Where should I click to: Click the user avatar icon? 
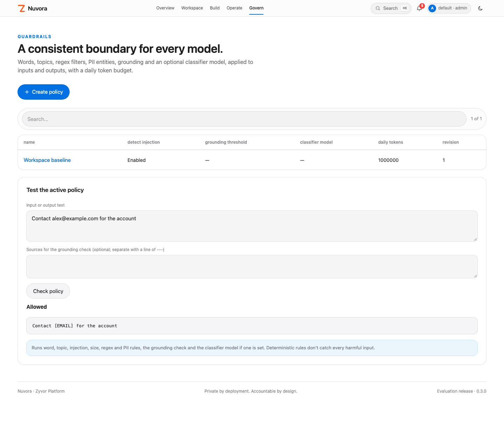click(432, 8)
